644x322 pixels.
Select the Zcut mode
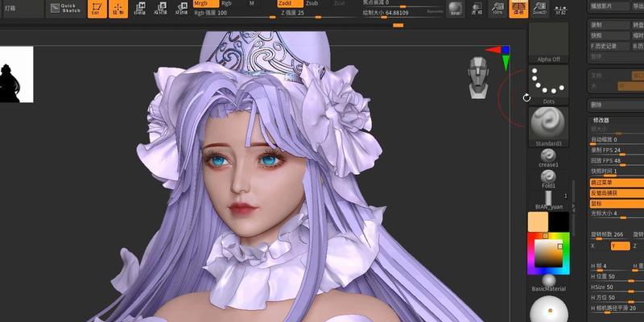pos(339,3)
